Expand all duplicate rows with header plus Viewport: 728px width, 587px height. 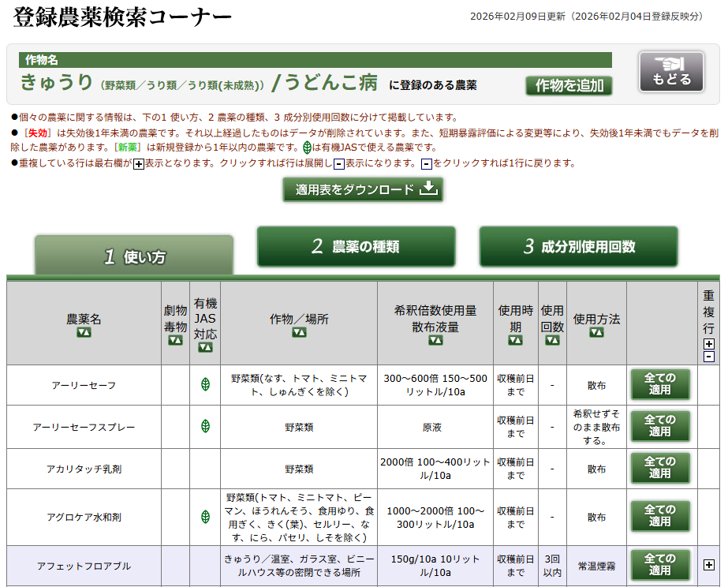[x=709, y=344]
